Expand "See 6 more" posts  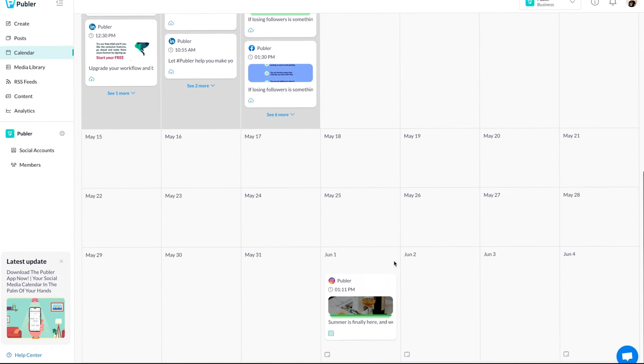pyautogui.click(x=280, y=114)
